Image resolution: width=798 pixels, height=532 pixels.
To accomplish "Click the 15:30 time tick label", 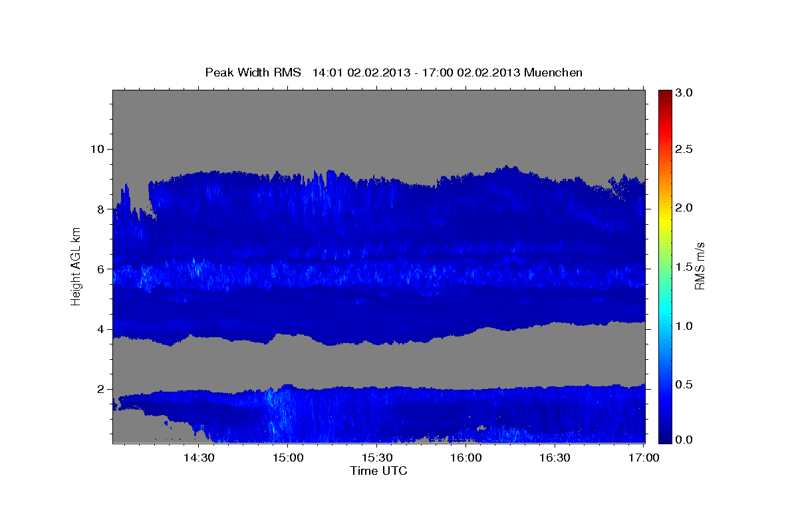I will [x=378, y=458].
